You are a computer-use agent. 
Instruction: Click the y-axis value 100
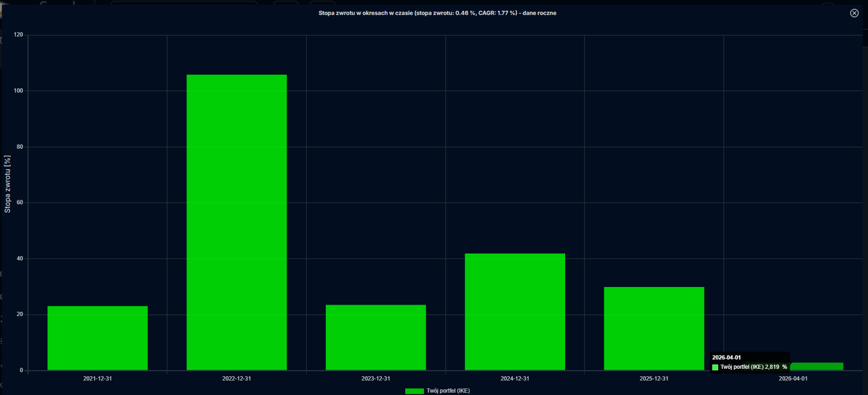[x=18, y=90]
